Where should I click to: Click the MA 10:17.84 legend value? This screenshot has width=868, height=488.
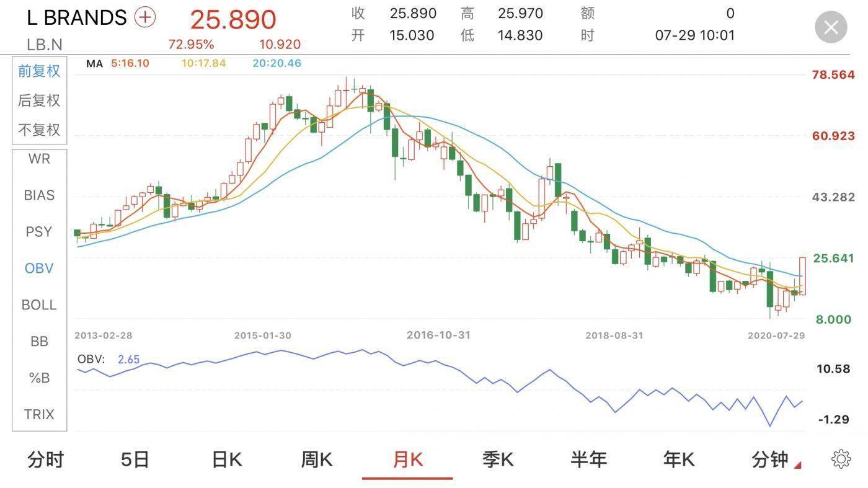coord(204,63)
